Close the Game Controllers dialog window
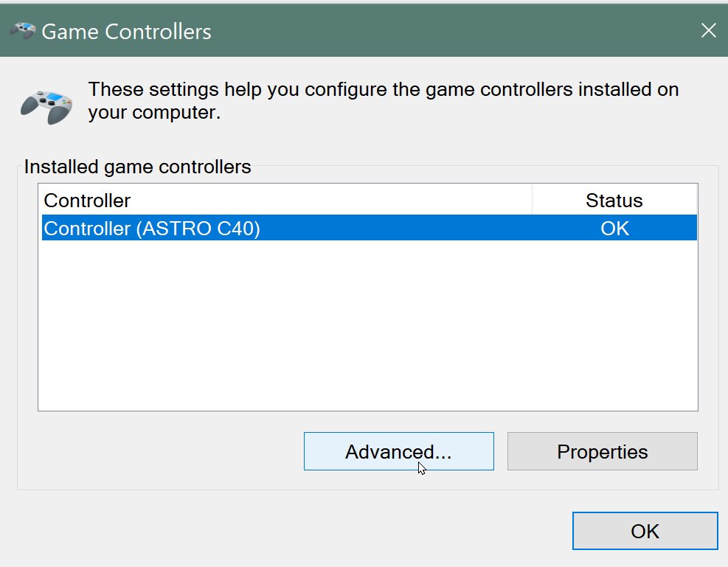Image resolution: width=728 pixels, height=567 pixels. 708,30
